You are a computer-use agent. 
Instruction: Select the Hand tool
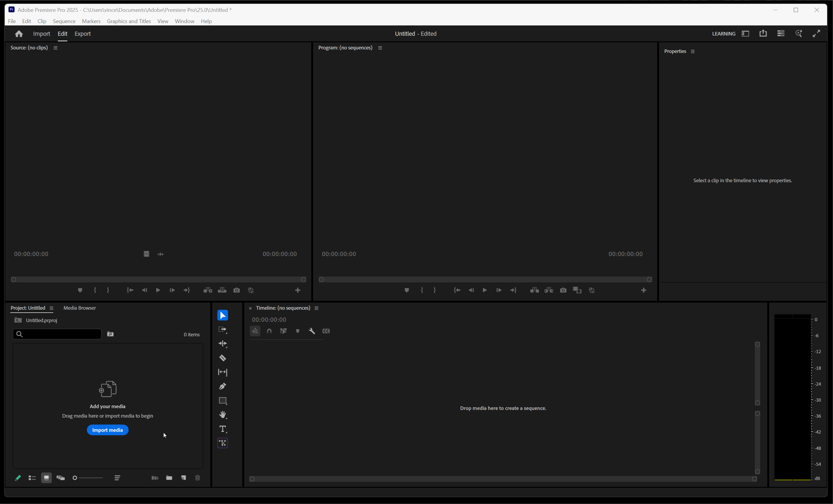coord(223,415)
